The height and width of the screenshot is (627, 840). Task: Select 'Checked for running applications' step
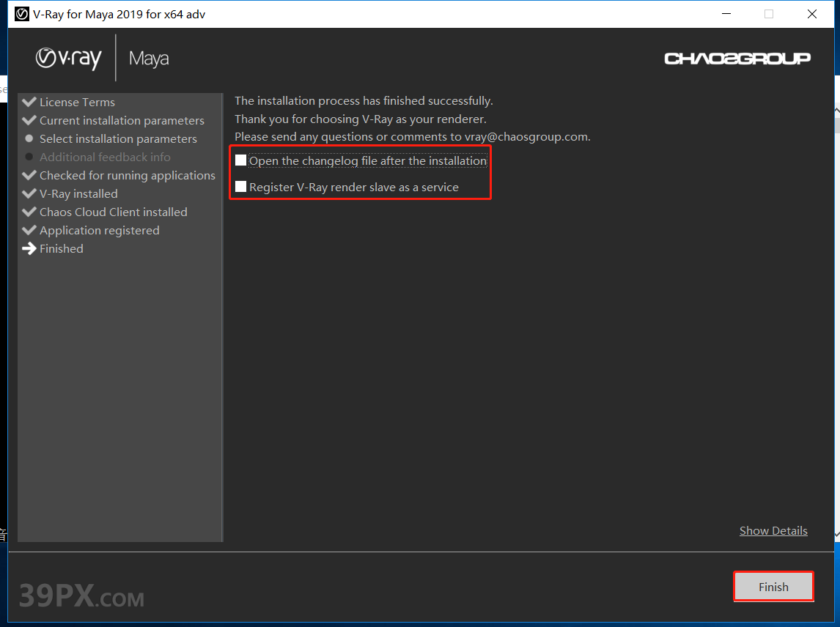(128, 175)
